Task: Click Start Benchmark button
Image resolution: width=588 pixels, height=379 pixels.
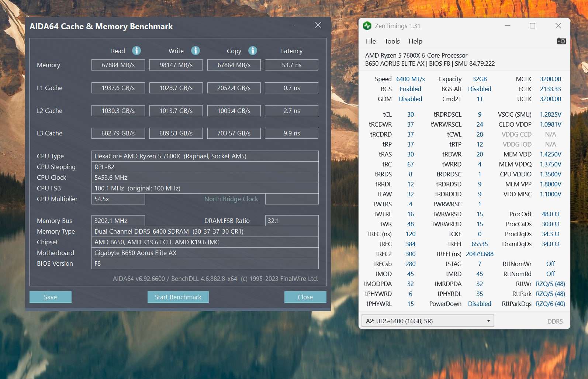Action: tap(178, 297)
